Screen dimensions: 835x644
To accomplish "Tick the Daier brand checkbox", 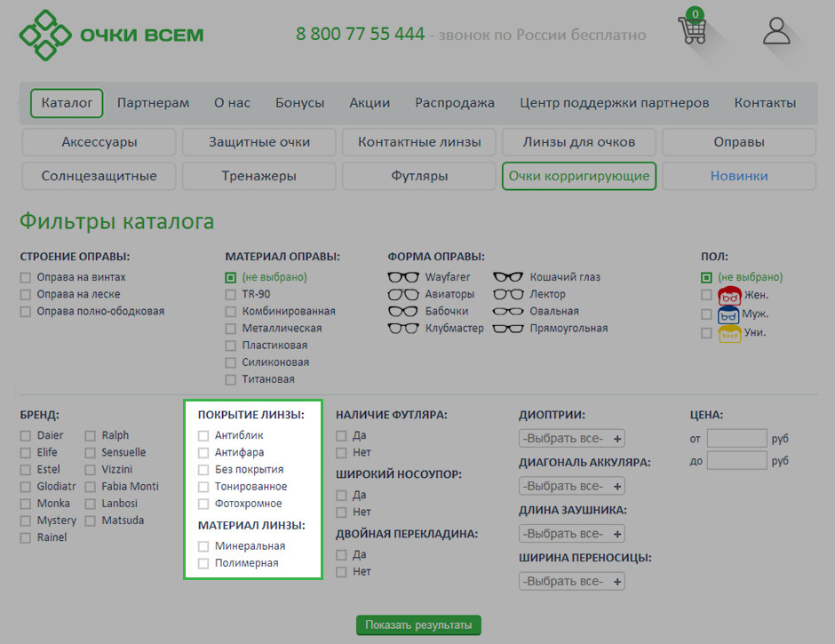I will coord(26,436).
